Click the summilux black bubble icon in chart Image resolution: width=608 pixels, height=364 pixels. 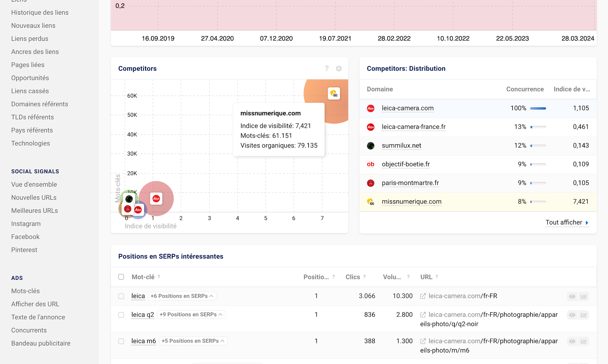[x=129, y=199]
